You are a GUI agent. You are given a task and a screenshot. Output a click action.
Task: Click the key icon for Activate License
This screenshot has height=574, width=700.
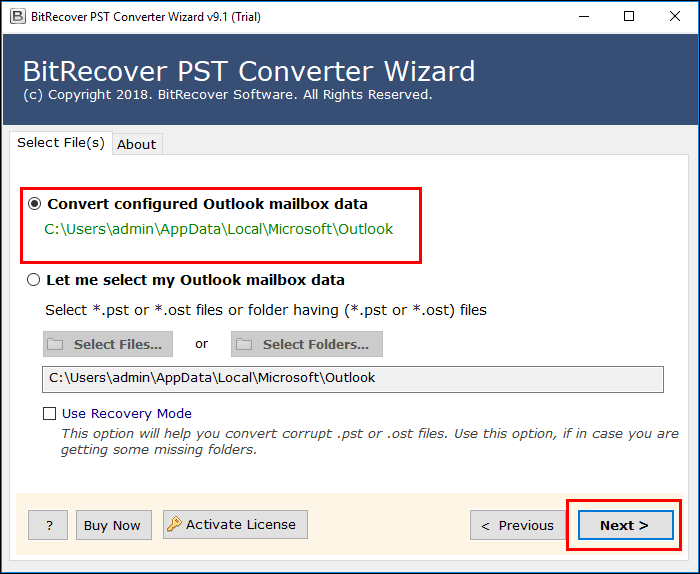tap(174, 525)
